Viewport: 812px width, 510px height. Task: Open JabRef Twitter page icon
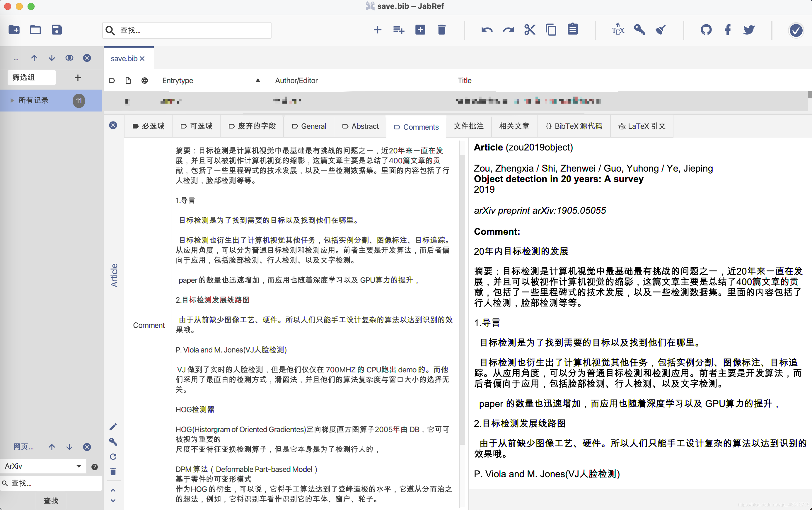(x=749, y=30)
